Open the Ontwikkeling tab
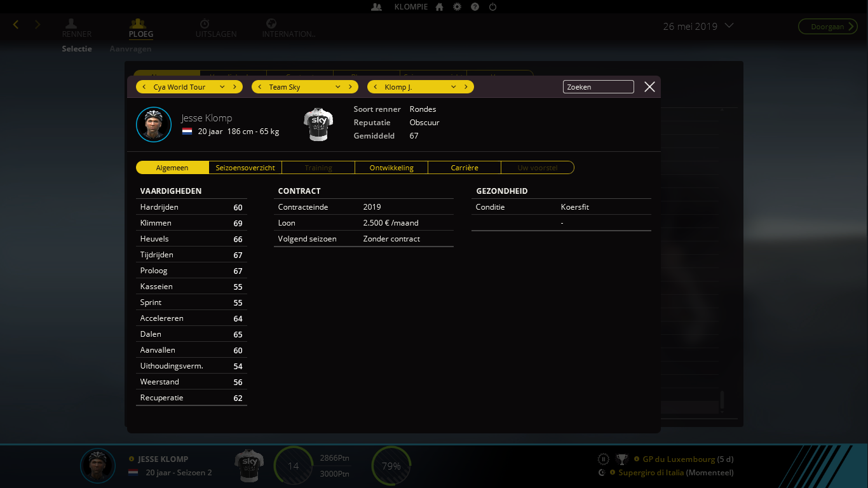868x488 pixels. [391, 168]
